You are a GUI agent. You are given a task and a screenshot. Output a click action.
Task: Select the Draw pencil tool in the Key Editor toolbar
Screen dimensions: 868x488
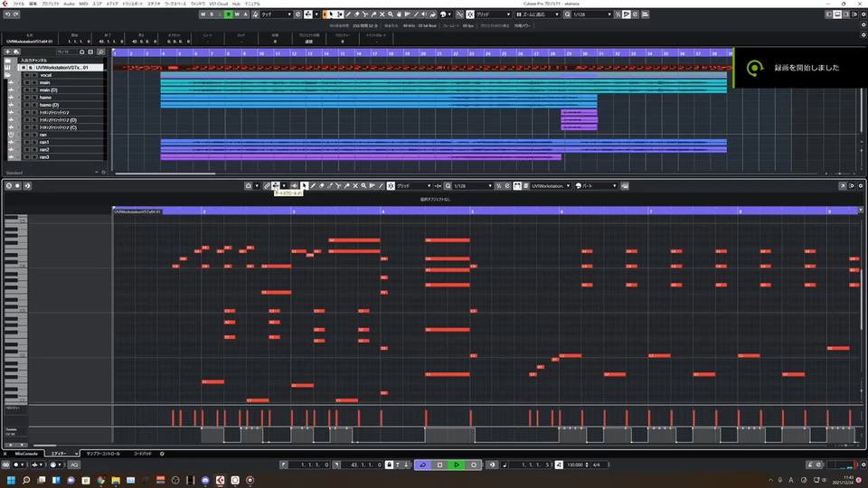click(313, 186)
